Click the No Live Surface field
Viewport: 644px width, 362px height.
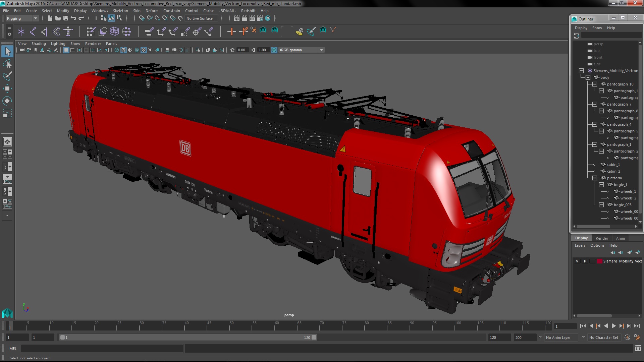[x=202, y=18]
